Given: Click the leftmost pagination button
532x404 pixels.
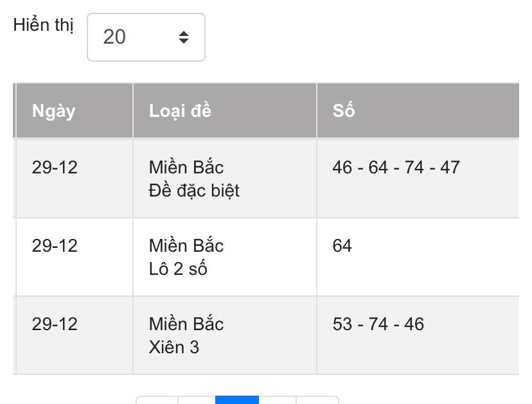Looking at the screenshot, I should pyautogui.click(x=157, y=401).
